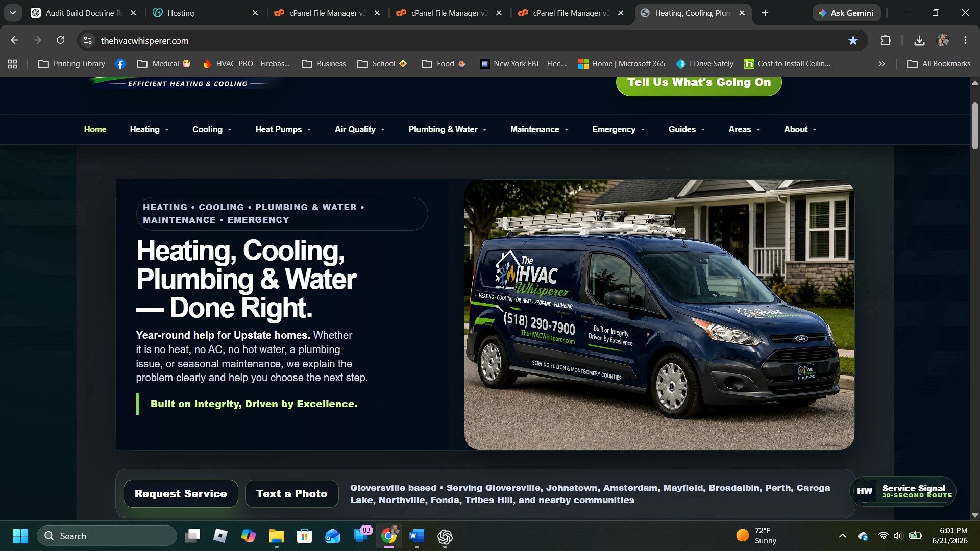The height and width of the screenshot is (551, 980).
Task: Click the HVAC Whisperer van photo
Action: 659,315
